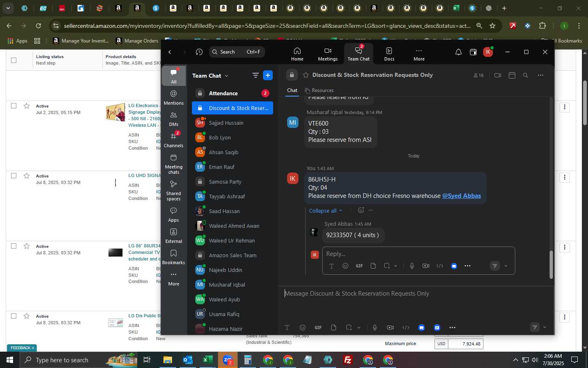The image size is (588, 368).
Task: Attach file in main message bar
Action: coord(334,328)
